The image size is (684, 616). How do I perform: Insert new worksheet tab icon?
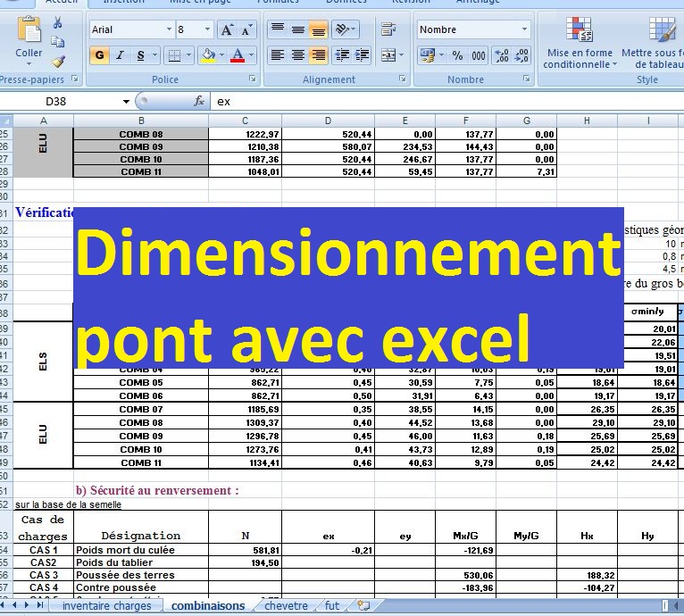tap(363, 605)
